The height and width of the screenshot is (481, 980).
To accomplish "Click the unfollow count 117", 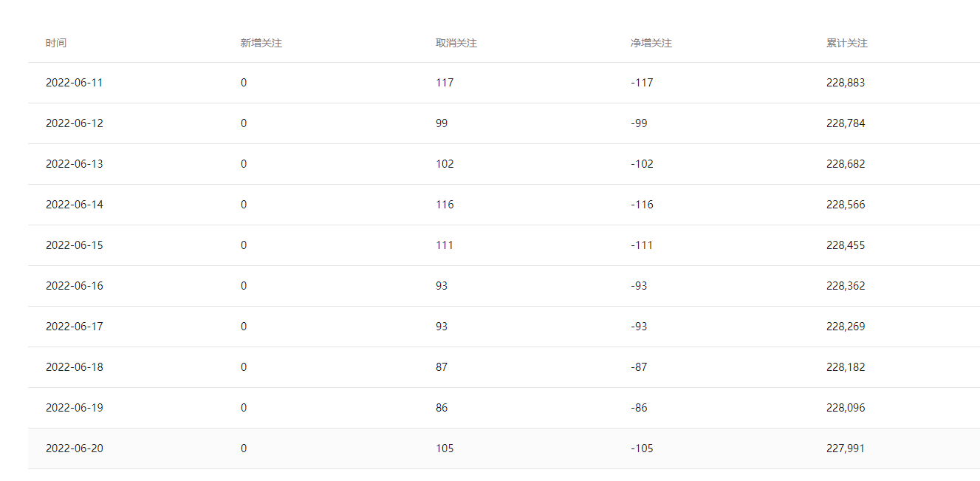I will coord(445,83).
